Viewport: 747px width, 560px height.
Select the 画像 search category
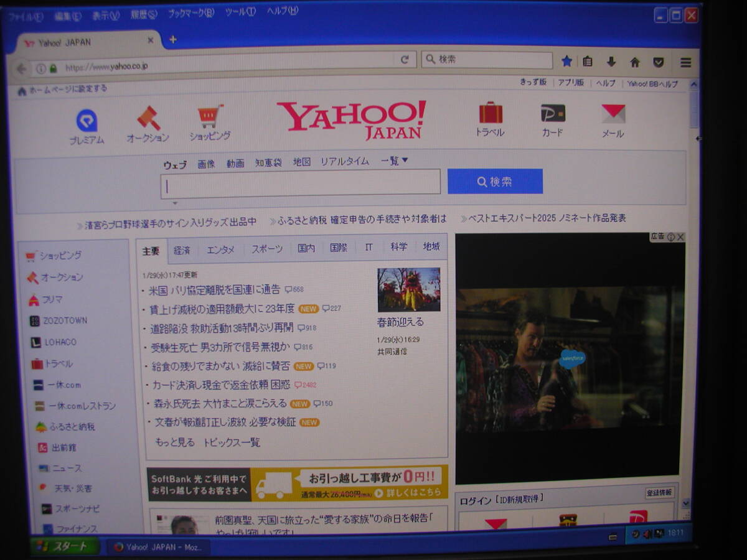click(206, 164)
